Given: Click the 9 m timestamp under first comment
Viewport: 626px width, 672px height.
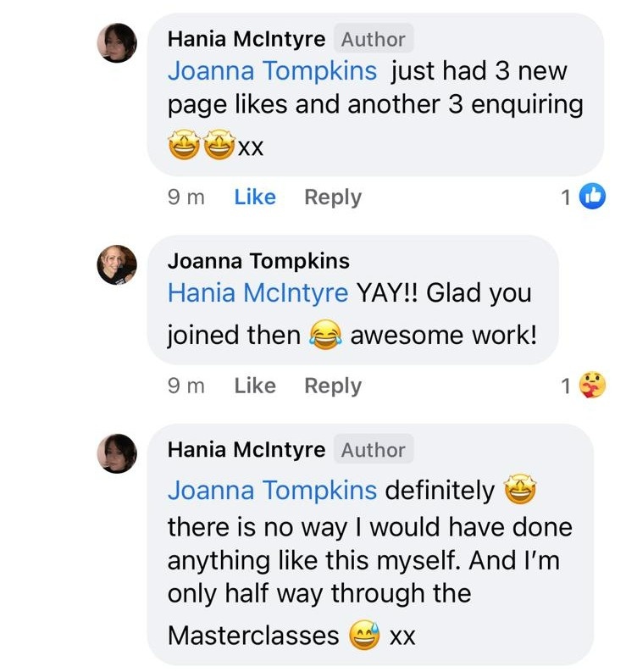Looking at the screenshot, I should (x=186, y=197).
